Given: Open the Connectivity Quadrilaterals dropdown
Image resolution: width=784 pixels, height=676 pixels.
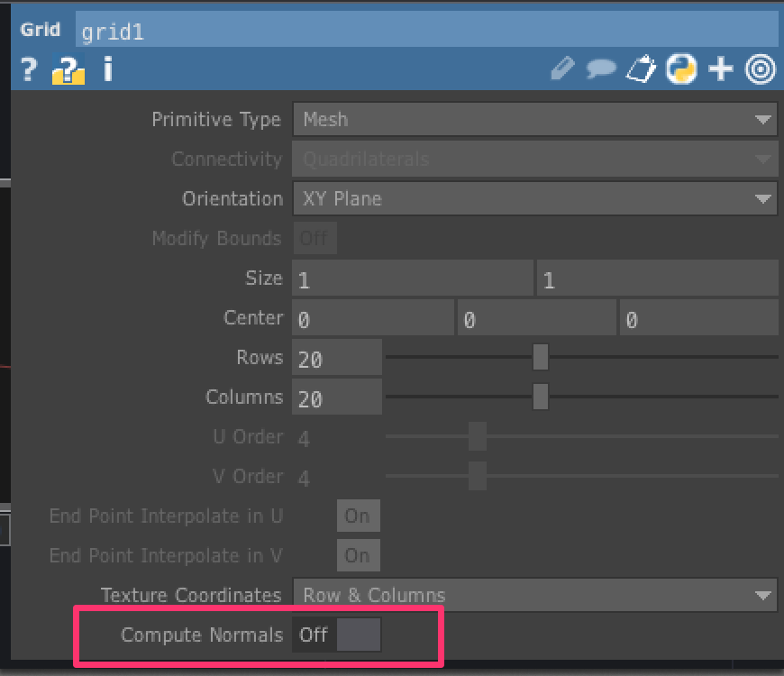Looking at the screenshot, I should [x=535, y=159].
